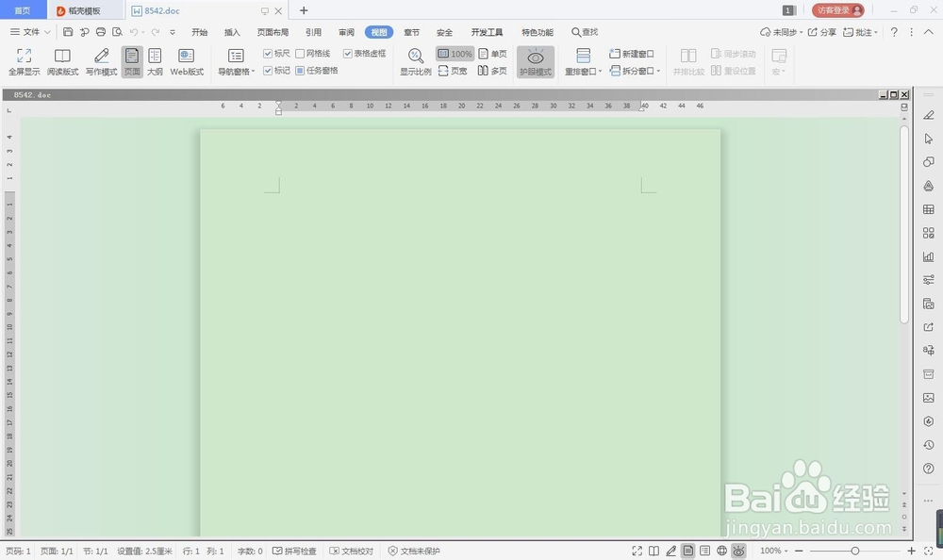Click the history clock icon in right sidebar
The width and height of the screenshot is (943, 560).
pyautogui.click(x=929, y=445)
